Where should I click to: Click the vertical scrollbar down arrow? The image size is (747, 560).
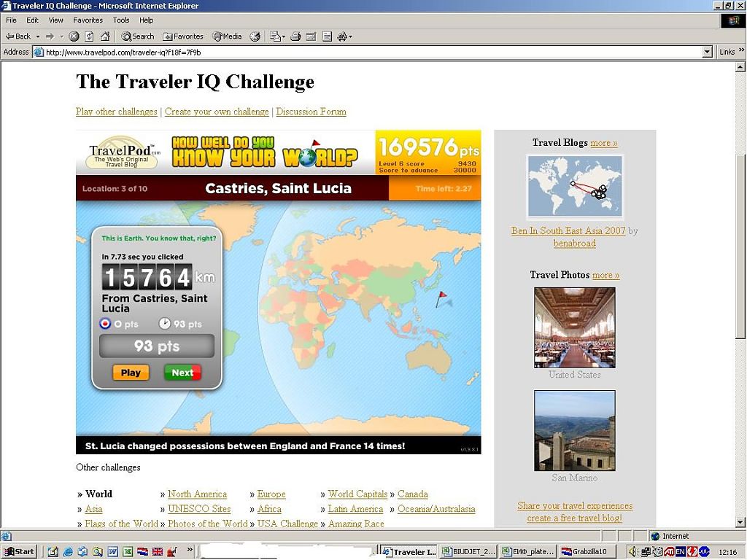point(740,522)
